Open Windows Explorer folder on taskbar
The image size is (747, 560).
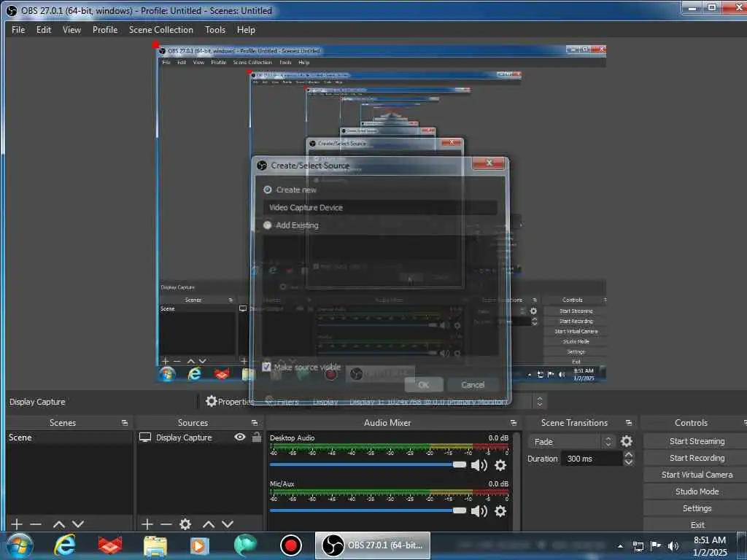point(155,546)
